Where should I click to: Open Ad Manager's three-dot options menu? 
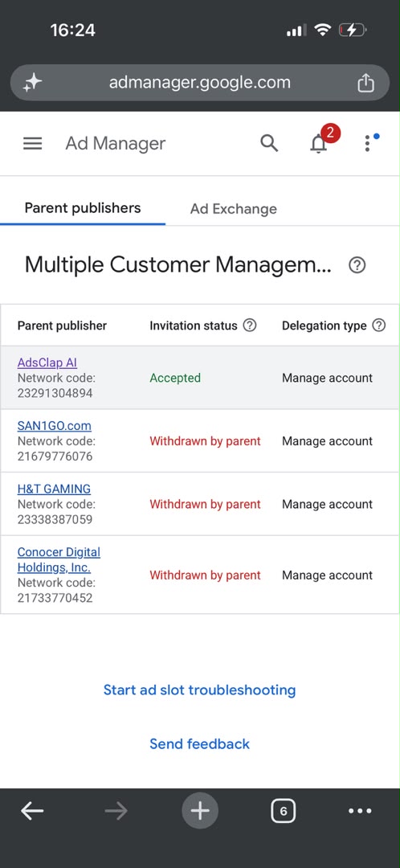tap(367, 143)
